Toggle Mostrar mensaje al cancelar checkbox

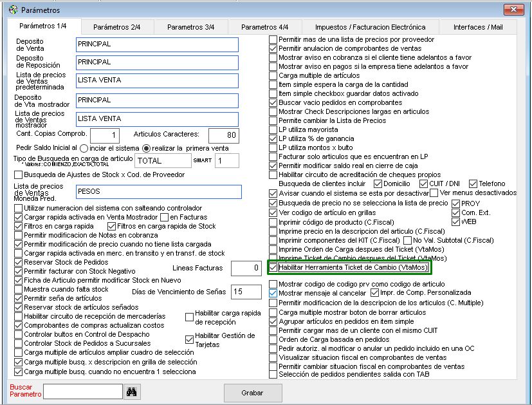tap(273, 293)
